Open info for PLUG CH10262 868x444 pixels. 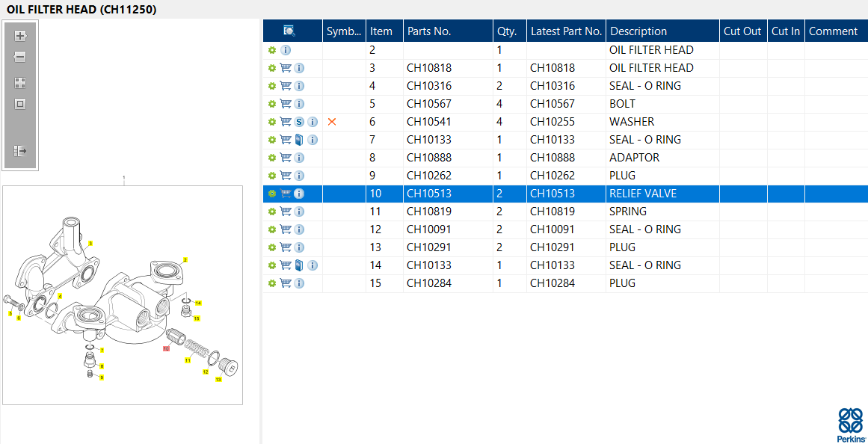(x=300, y=176)
